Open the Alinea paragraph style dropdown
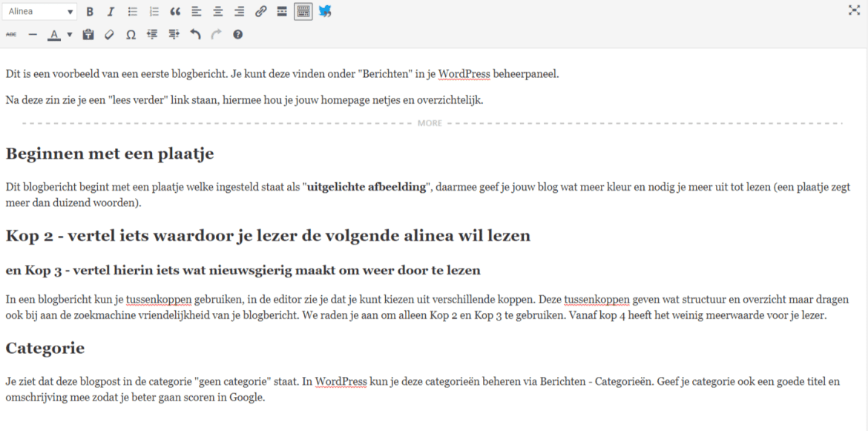 pos(40,11)
